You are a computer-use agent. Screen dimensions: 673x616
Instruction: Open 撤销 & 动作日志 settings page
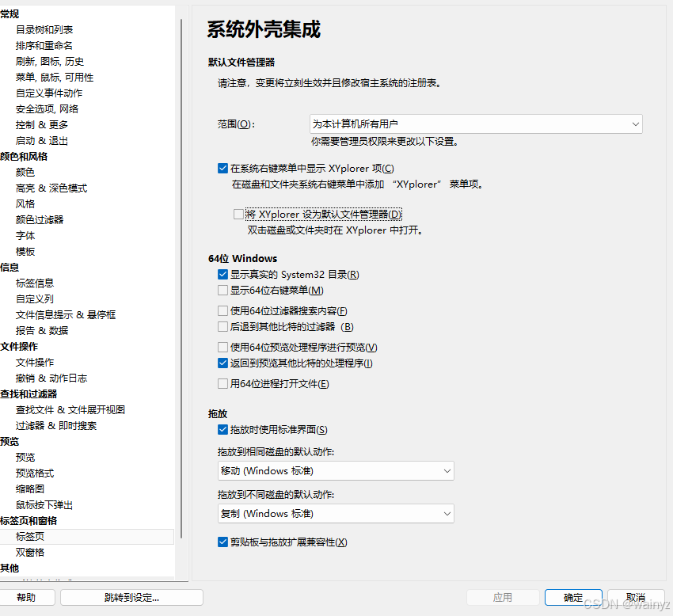coord(51,378)
